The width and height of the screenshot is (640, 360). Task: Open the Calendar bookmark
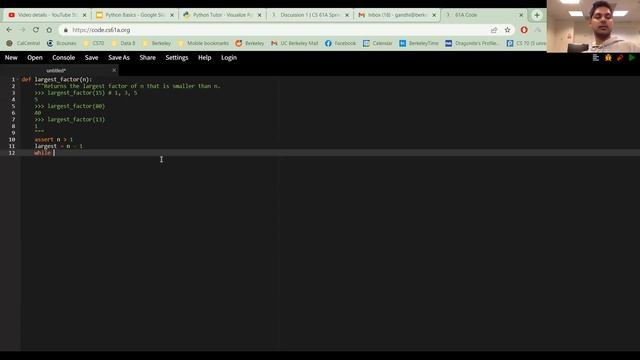click(x=378, y=43)
